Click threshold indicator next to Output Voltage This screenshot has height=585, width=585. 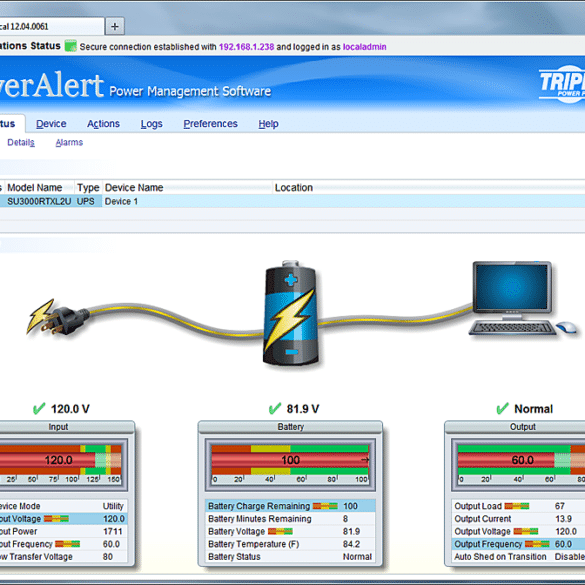tap(526, 531)
